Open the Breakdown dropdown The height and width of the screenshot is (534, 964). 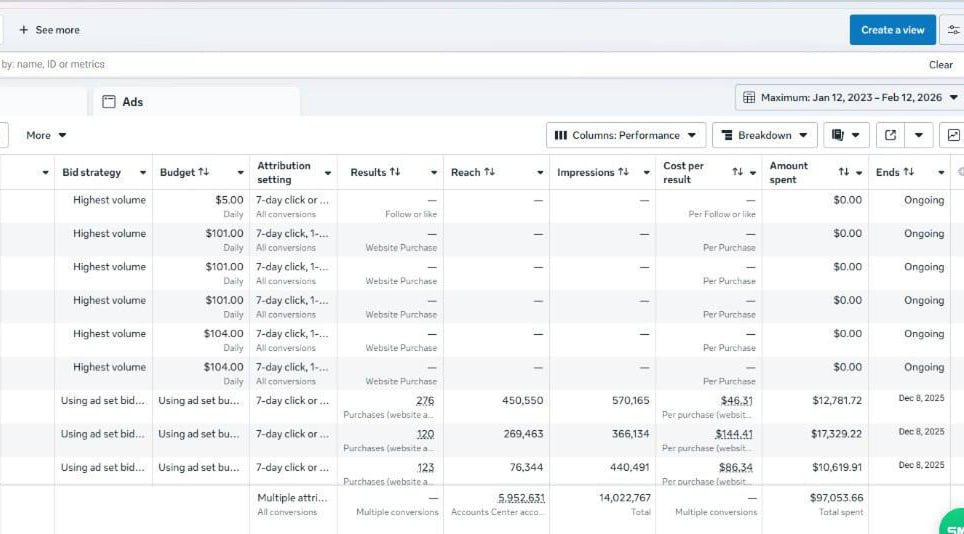(764, 135)
